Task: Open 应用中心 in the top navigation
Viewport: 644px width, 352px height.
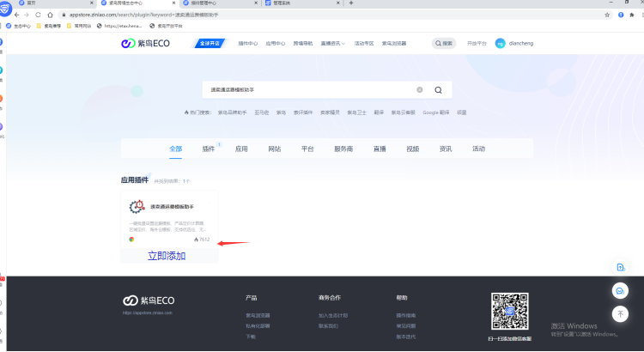Action: pos(275,43)
